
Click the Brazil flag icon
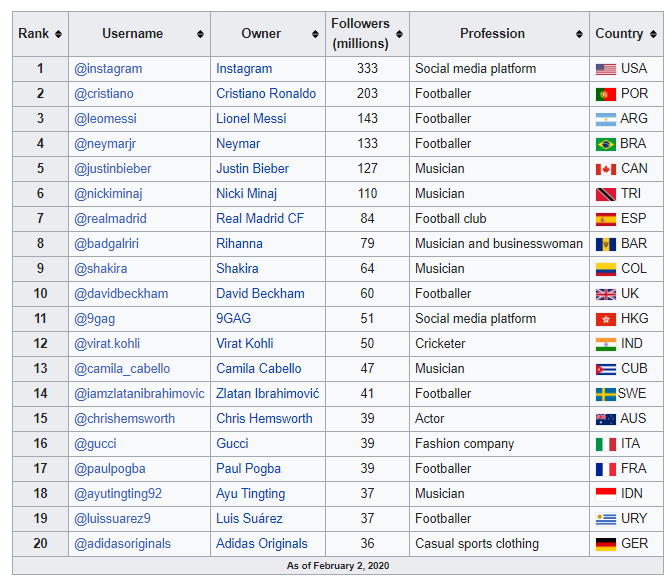tap(605, 144)
